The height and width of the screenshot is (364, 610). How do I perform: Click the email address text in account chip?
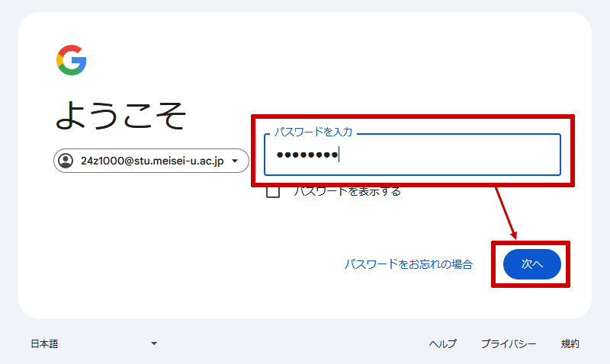click(x=152, y=161)
